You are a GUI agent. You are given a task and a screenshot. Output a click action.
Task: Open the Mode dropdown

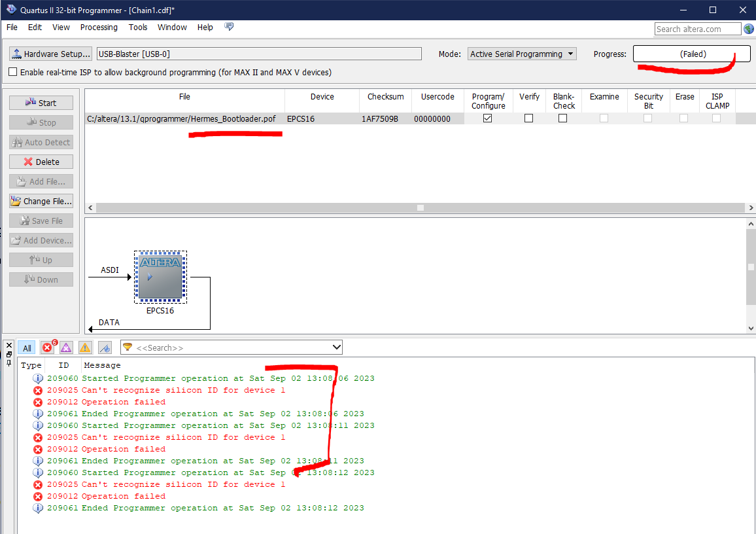522,54
